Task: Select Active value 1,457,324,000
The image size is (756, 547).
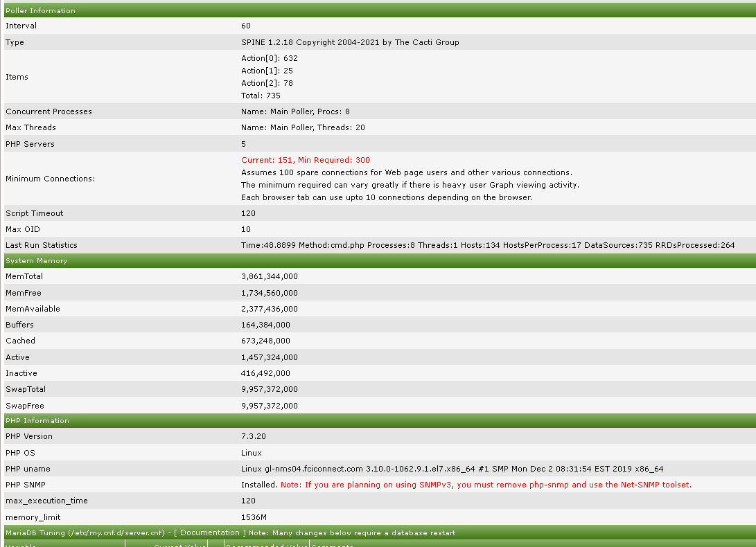Action: [x=270, y=357]
